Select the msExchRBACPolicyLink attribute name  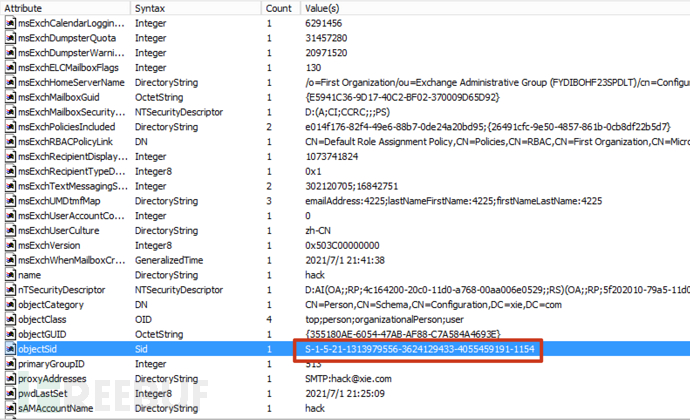click(65, 142)
